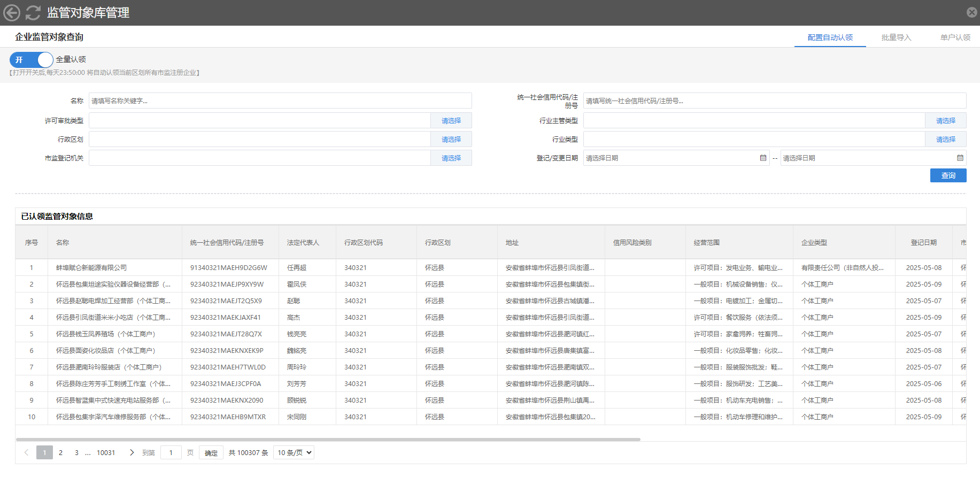
Task: Open 行政区划 请选择 selector
Action: (x=451, y=139)
